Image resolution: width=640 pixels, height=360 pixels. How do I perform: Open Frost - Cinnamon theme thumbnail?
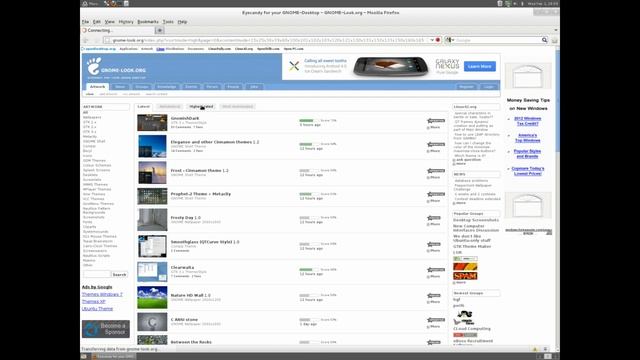tap(152, 173)
